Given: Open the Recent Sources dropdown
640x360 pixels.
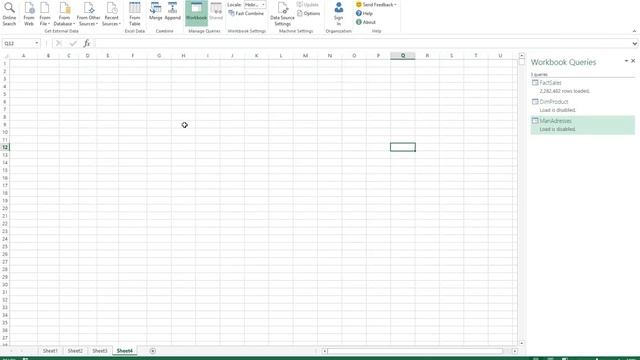Looking at the screenshot, I should point(111,14).
